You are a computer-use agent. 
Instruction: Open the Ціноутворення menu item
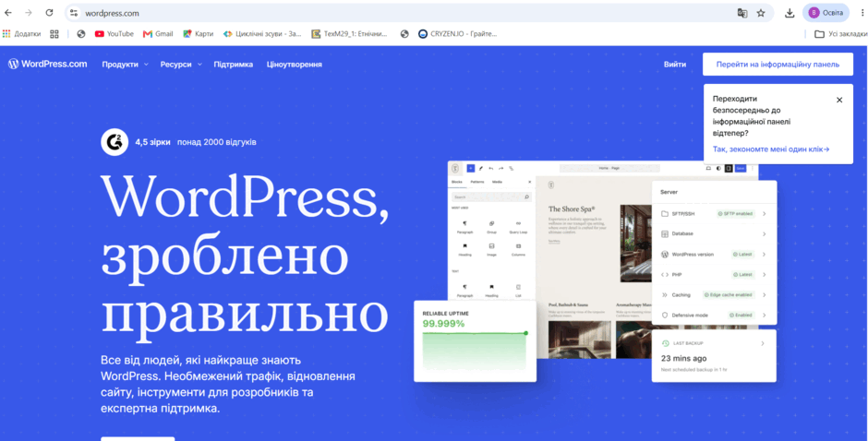(294, 65)
